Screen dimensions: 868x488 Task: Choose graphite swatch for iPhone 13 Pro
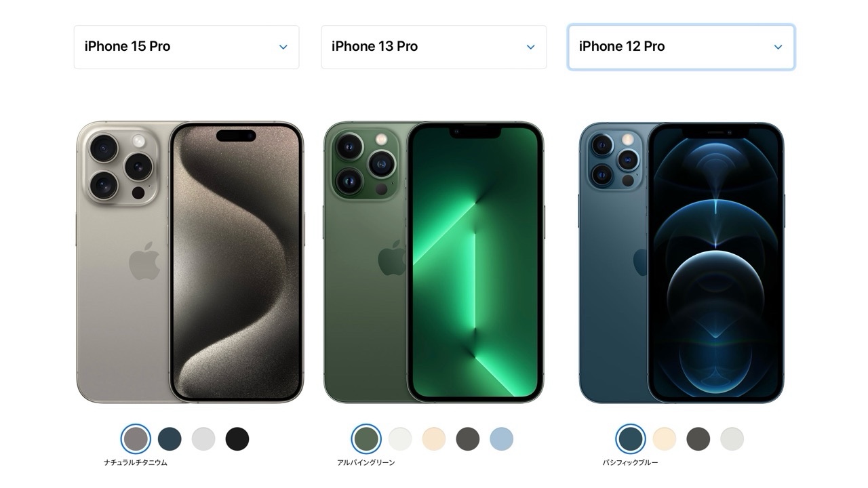coord(468,439)
